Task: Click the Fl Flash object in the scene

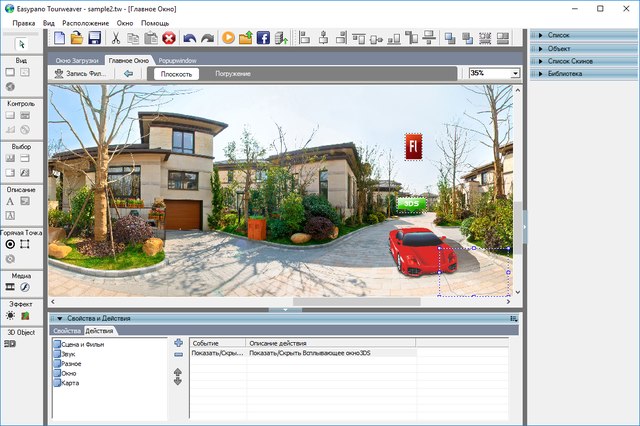Action: click(x=413, y=146)
